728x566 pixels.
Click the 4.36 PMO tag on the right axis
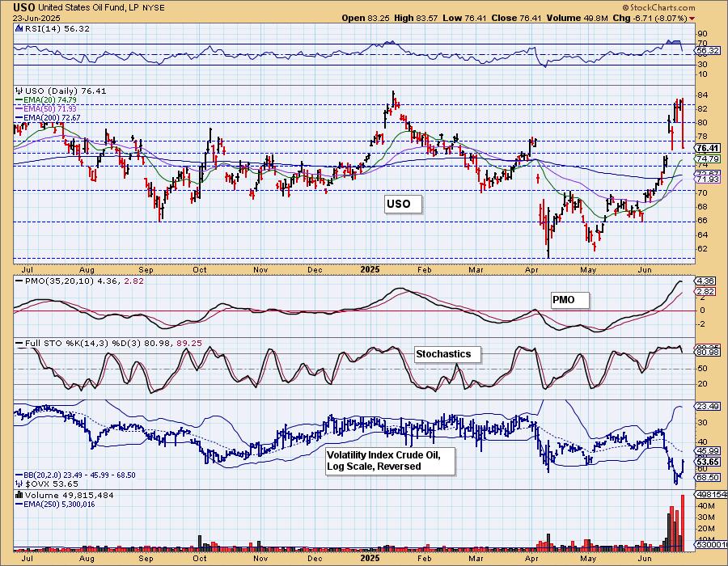pos(706,281)
